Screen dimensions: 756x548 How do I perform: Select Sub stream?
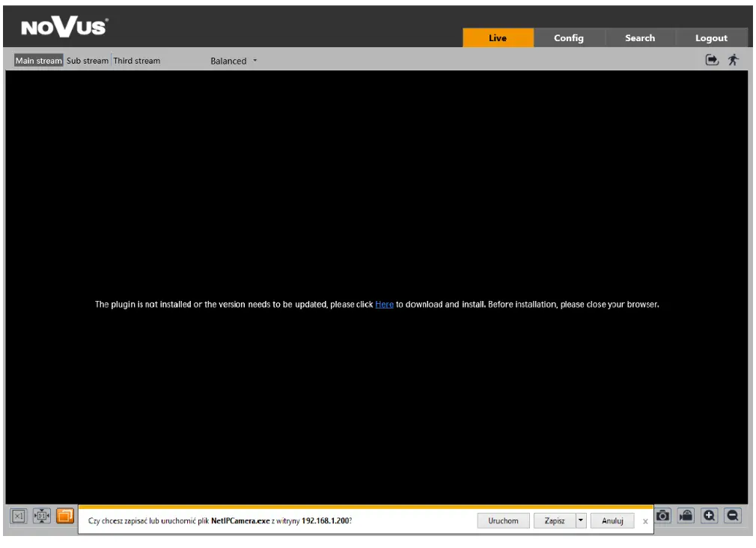[88, 61]
